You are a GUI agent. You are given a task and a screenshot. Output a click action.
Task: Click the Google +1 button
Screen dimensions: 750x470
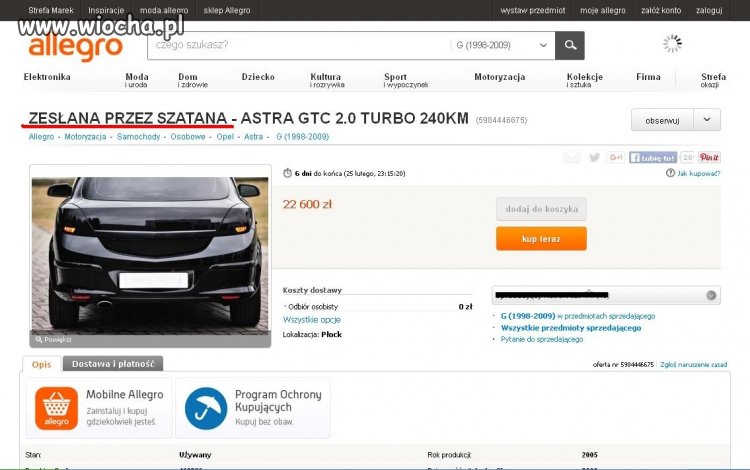coord(616,157)
